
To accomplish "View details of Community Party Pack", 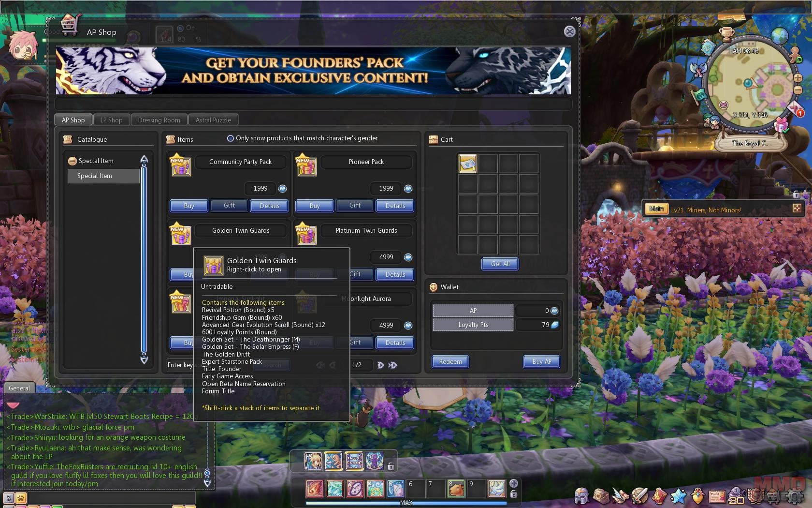I will 269,206.
